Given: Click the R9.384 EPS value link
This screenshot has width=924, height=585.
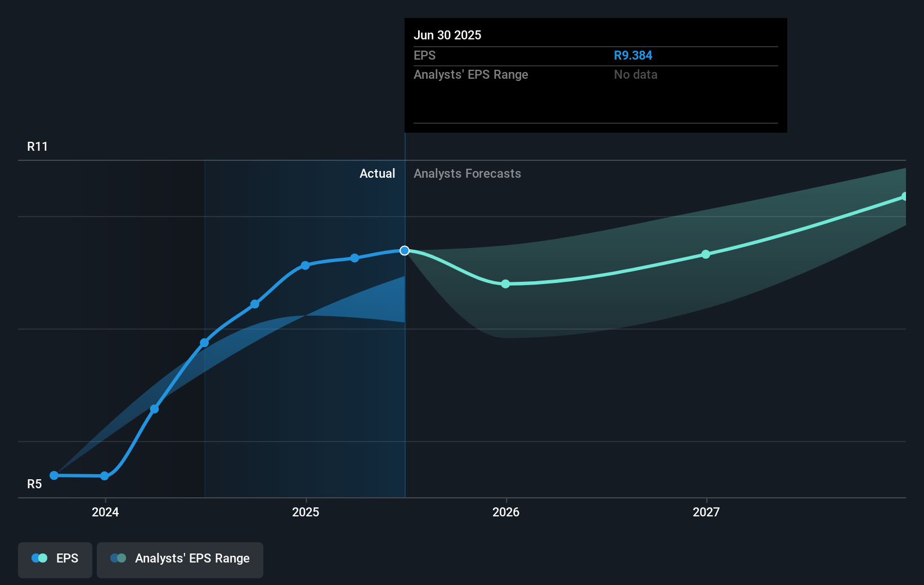Looking at the screenshot, I should [x=633, y=55].
